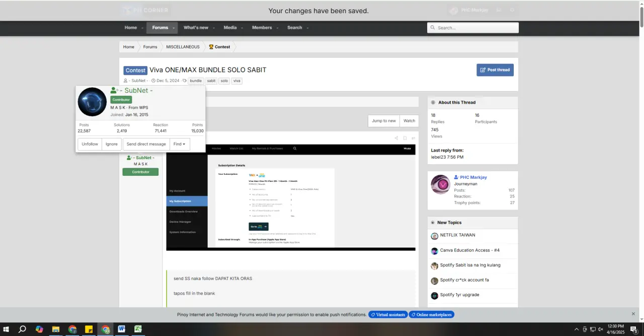Open the Windows Start menu
The height and width of the screenshot is (336, 644).
(7, 329)
